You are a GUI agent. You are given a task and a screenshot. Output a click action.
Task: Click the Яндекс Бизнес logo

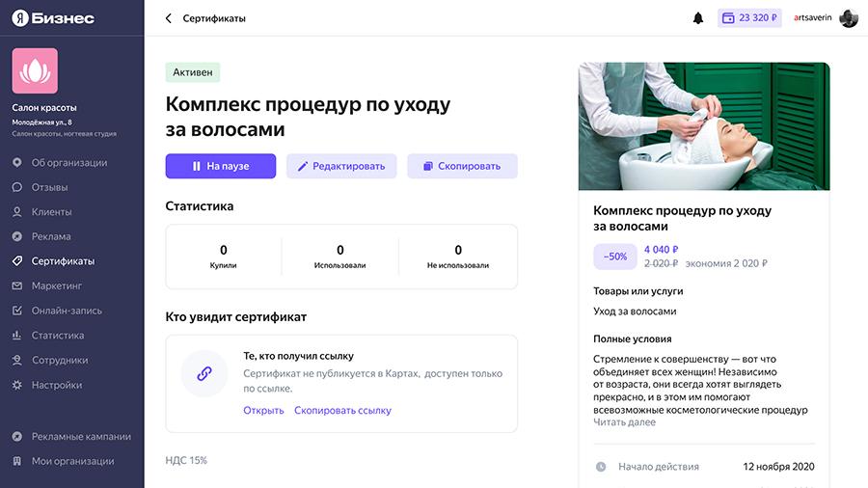[54, 18]
